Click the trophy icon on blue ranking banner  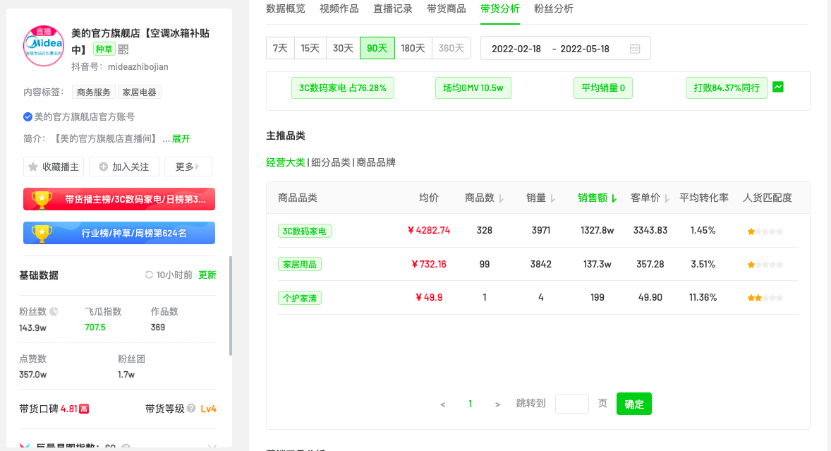coord(41,233)
